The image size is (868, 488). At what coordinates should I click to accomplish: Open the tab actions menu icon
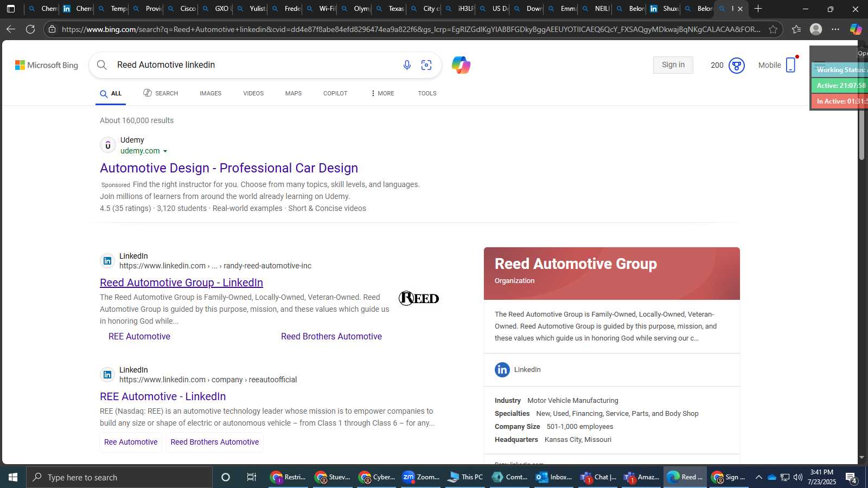(11, 9)
